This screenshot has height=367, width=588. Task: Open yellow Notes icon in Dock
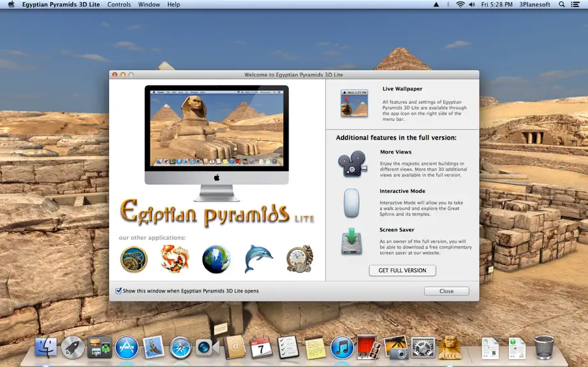pos(316,349)
